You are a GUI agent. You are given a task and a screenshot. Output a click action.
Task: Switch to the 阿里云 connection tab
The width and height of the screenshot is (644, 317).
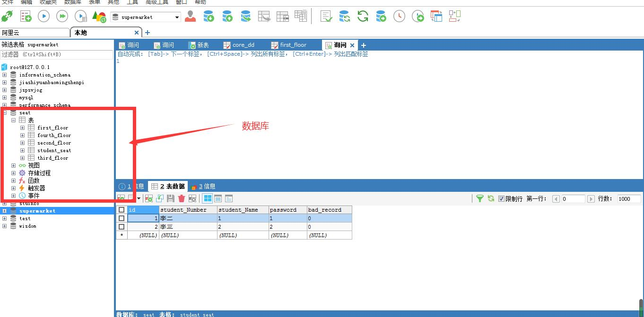coord(35,33)
